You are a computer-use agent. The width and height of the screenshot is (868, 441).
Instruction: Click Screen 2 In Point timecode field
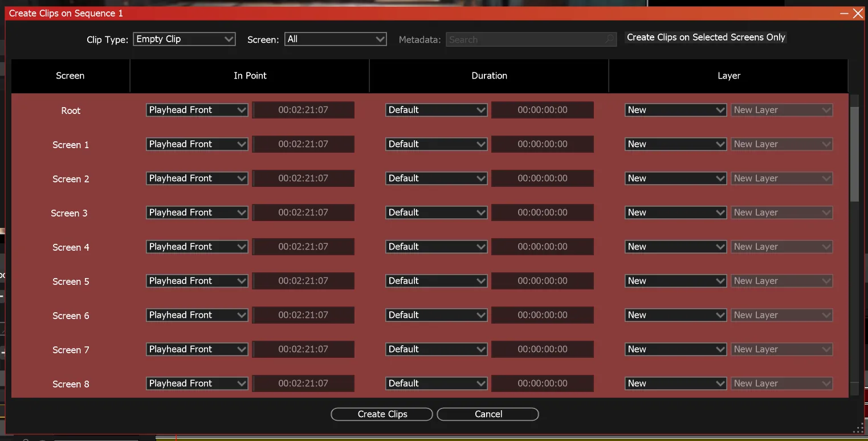(303, 178)
